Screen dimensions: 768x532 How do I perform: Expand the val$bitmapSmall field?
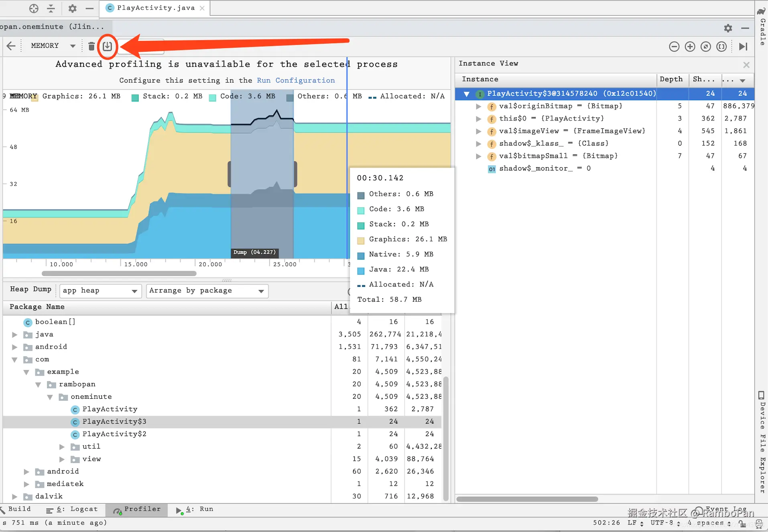coord(478,156)
